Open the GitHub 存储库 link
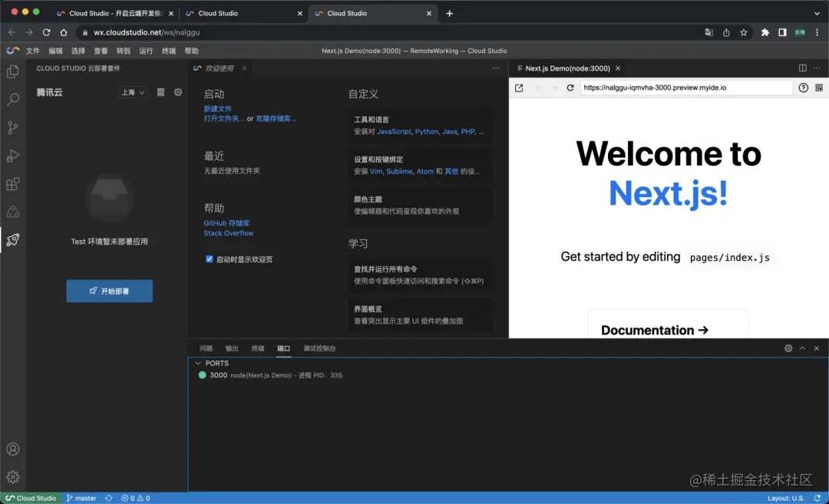Viewport: 829px width, 504px height. pos(226,223)
